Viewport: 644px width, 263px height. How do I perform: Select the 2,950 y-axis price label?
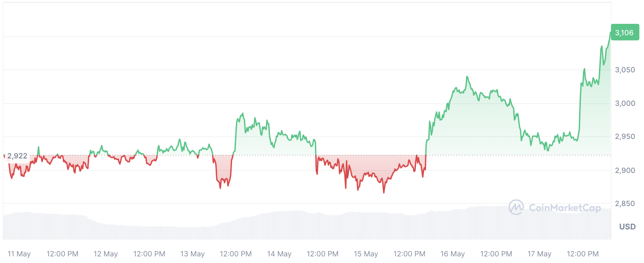625,137
